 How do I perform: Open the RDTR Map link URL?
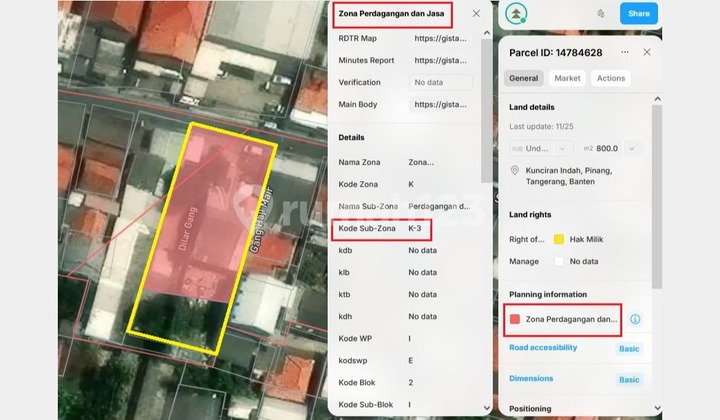tap(440, 38)
